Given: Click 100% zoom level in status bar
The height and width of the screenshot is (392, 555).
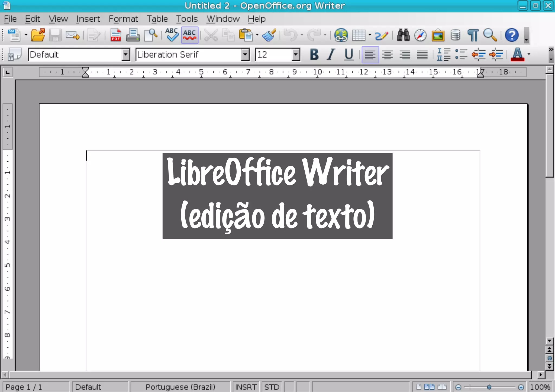Looking at the screenshot, I should [540, 387].
